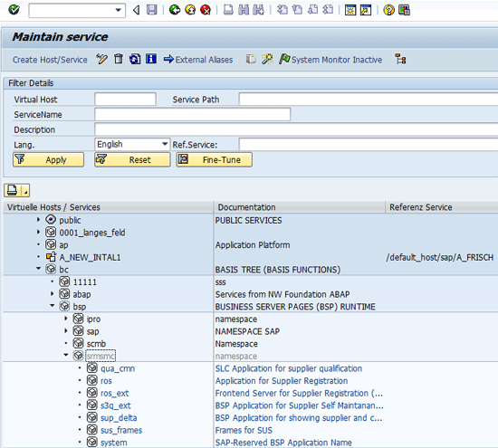This screenshot has height=448, width=498.
Task: Select the ros_ext service item
Action: pyautogui.click(x=115, y=393)
